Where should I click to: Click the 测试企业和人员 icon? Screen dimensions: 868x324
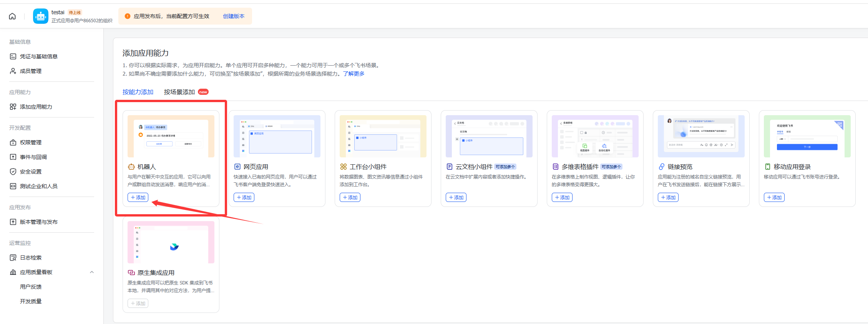pyautogui.click(x=13, y=186)
